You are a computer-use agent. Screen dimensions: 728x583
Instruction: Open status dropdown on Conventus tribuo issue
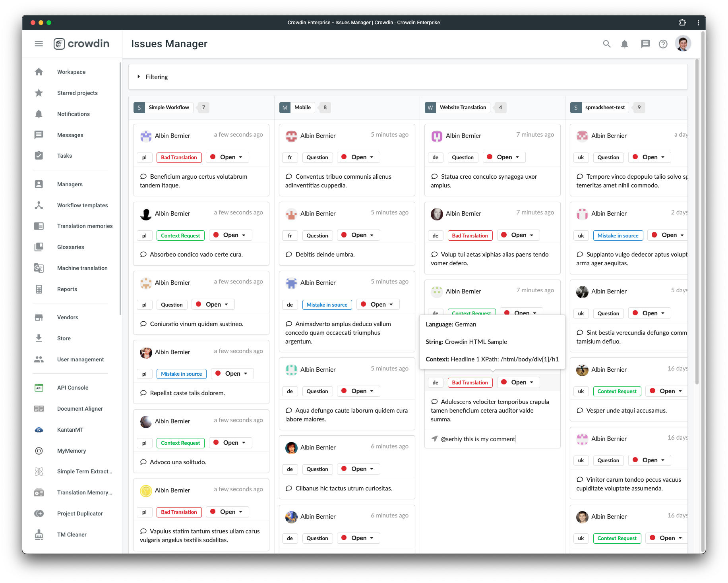358,157
